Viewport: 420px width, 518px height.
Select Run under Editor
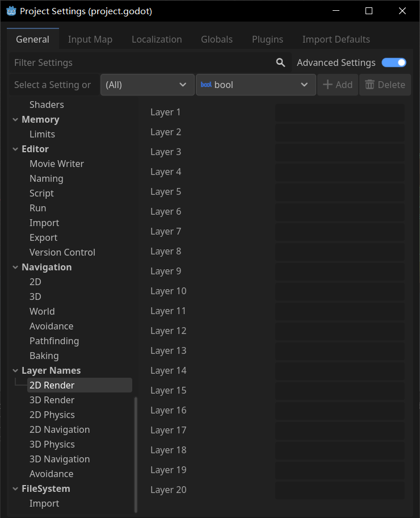tap(38, 208)
